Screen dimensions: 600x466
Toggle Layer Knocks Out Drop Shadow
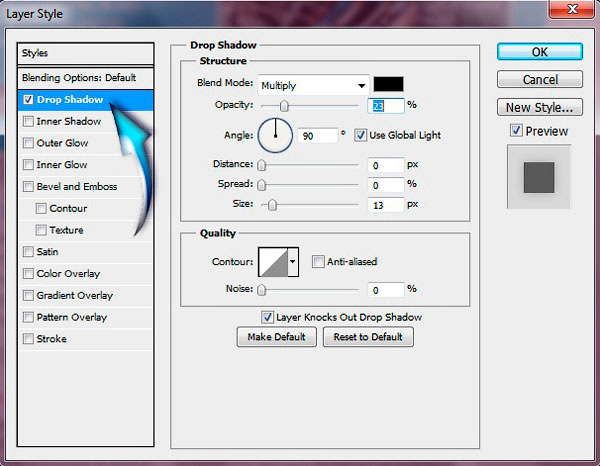point(267,317)
